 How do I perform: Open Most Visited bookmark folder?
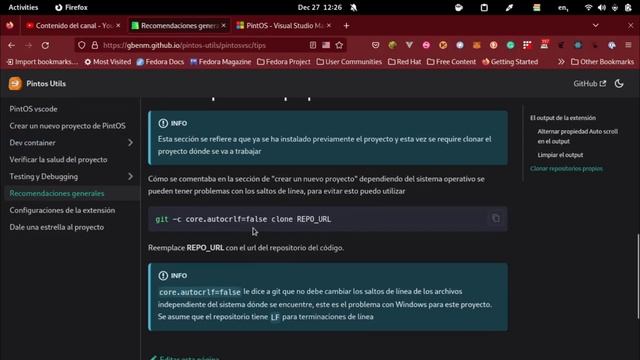click(108, 62)
